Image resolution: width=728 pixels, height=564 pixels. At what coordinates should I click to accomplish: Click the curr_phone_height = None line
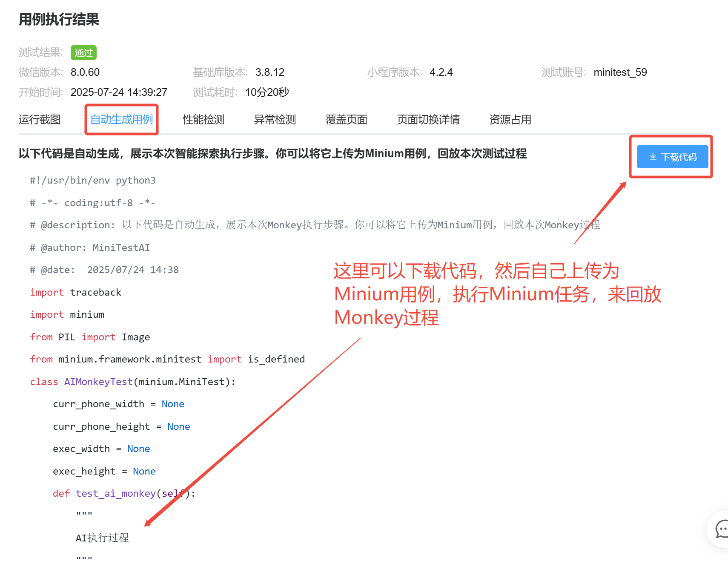(x=121, y=426)
